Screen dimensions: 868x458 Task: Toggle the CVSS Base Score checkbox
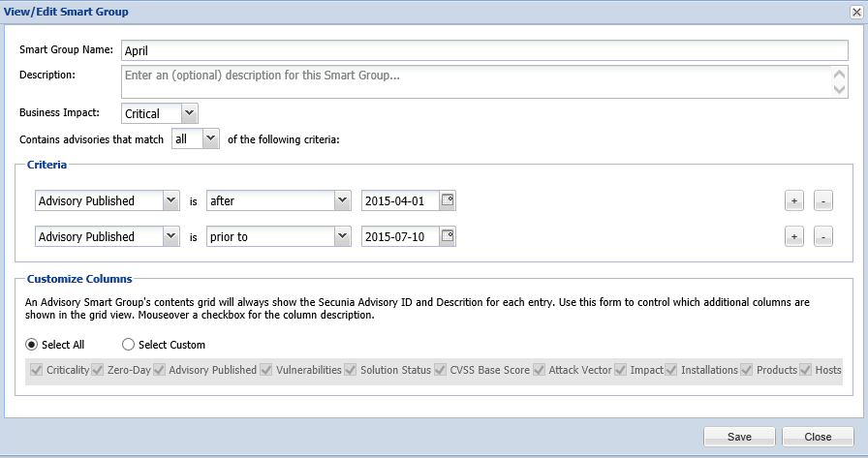click(442, 370)
